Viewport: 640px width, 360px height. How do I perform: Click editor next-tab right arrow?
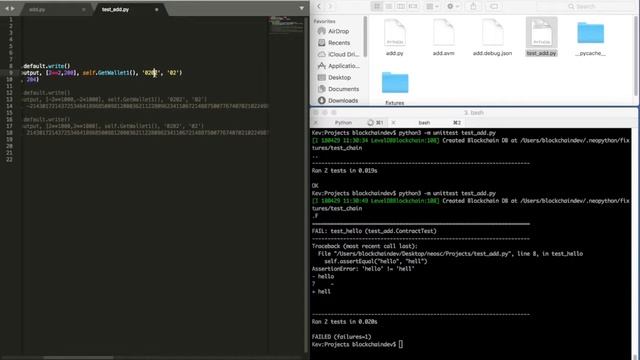(13, 8)
